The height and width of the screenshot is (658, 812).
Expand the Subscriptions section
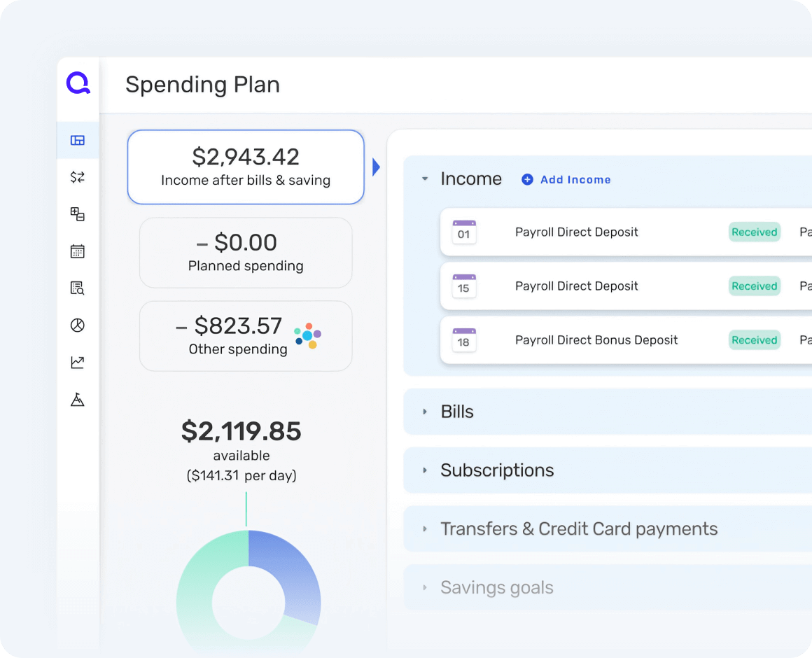pyautogui.click(x=425, y=470)
